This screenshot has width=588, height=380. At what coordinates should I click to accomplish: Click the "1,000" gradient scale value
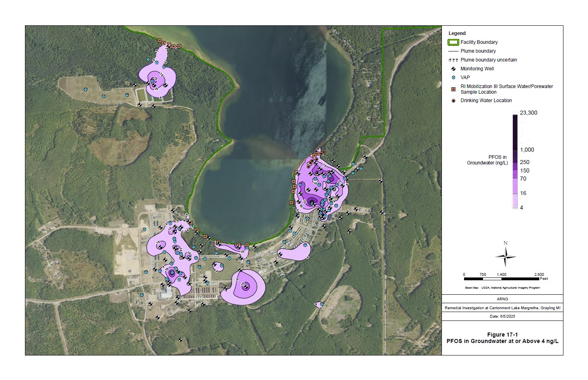tap(527, 150)
